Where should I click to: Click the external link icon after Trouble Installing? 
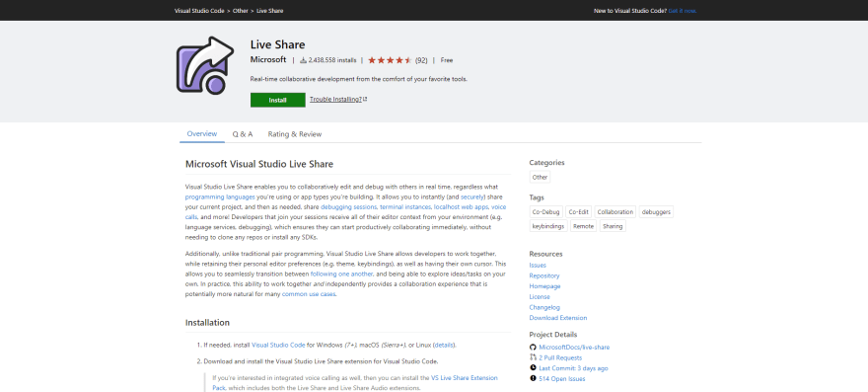click(365, 100)
